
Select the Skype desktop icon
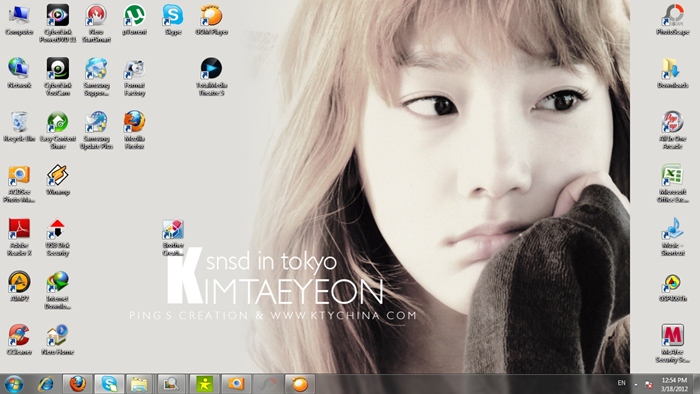point(173,20)
